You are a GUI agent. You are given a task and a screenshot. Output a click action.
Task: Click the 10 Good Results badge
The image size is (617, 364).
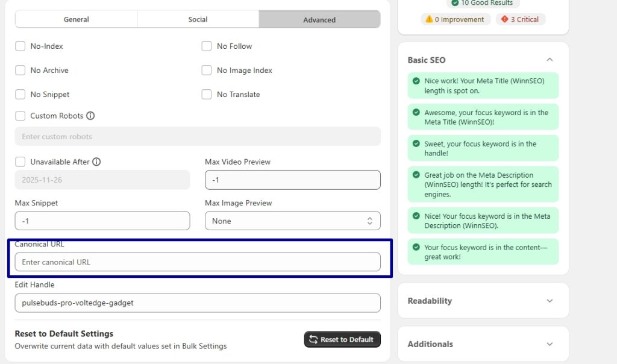[x=483, y=3]
